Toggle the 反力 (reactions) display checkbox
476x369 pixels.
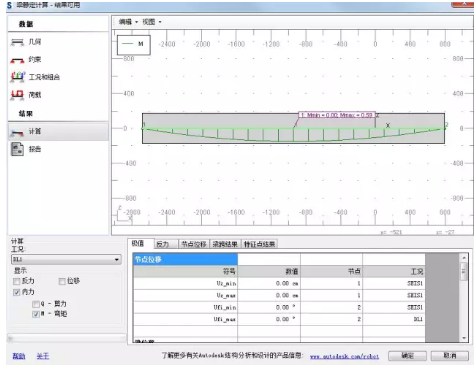[16, 281]
